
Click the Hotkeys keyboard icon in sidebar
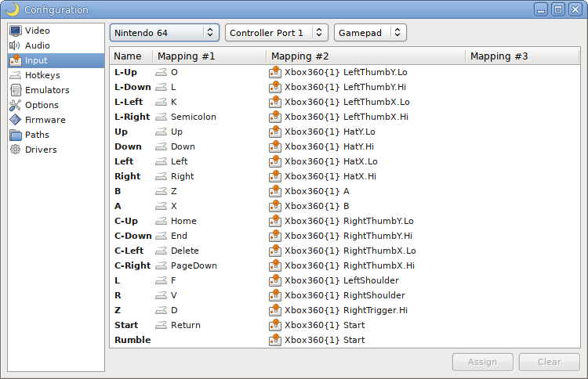coord(16,75)
